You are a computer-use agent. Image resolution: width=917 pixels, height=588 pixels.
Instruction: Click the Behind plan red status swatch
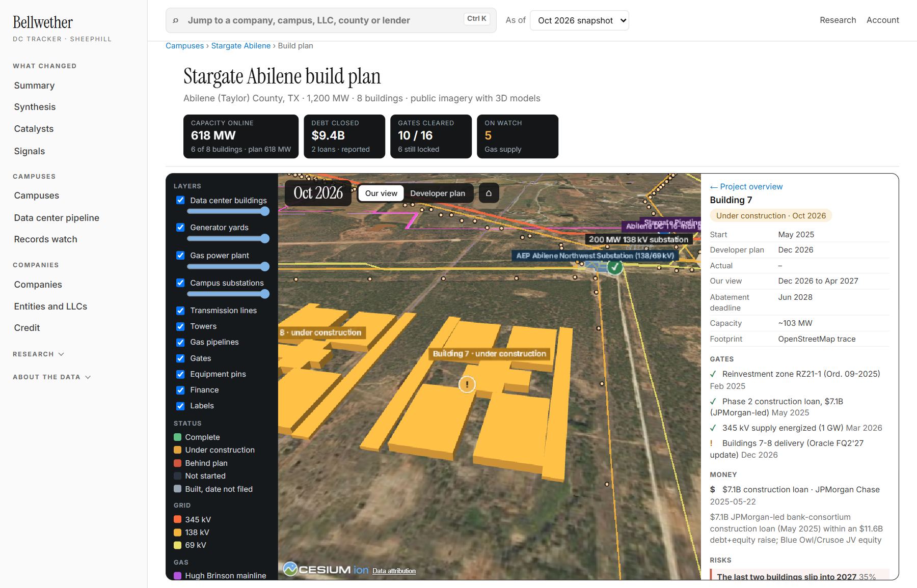click(x=177, y=463)
